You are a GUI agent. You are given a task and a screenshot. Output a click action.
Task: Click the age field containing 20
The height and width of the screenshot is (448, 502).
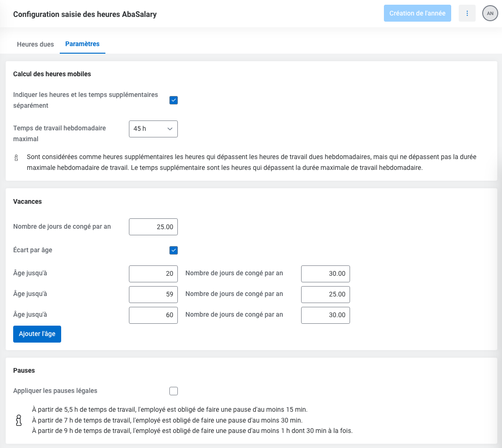(x=153, y=274)
